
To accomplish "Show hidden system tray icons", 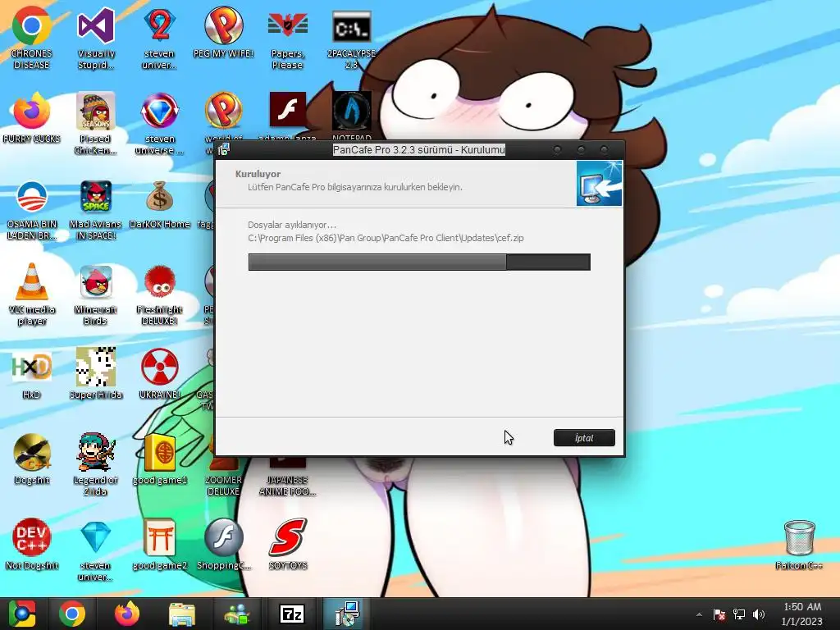I will (x=699, y=614).
